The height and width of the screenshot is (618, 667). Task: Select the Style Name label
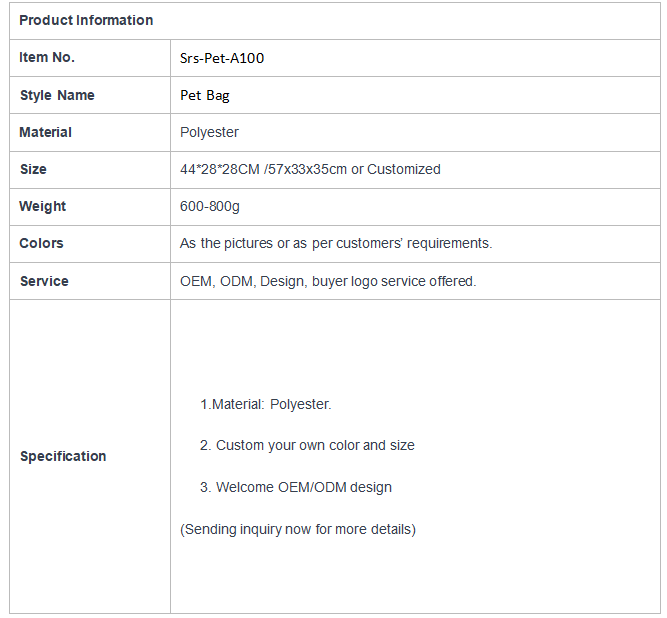[x=57, y=95]
